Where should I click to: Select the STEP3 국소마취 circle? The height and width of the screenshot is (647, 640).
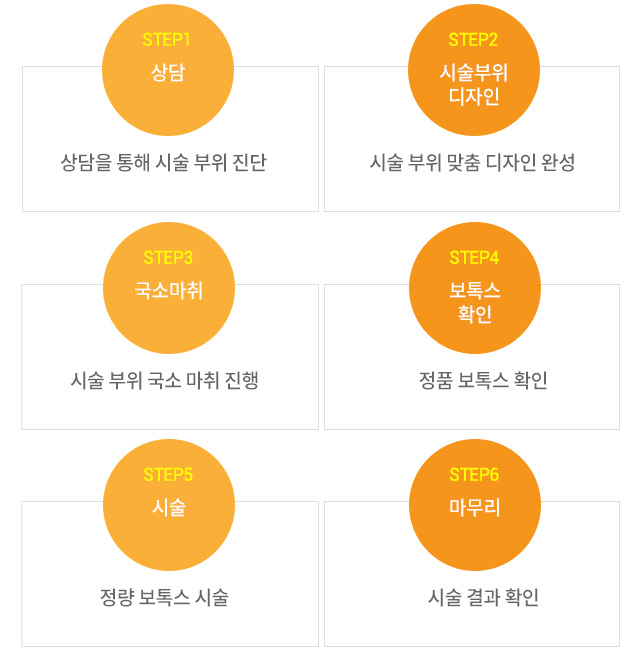[169, 288]
